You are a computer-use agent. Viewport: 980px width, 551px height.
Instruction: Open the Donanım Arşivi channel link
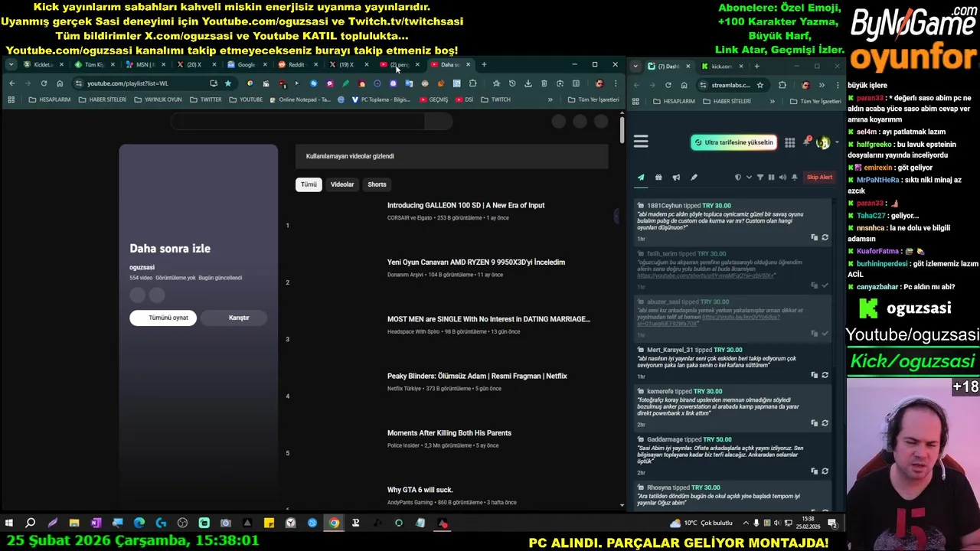click(x=405, y=275)
